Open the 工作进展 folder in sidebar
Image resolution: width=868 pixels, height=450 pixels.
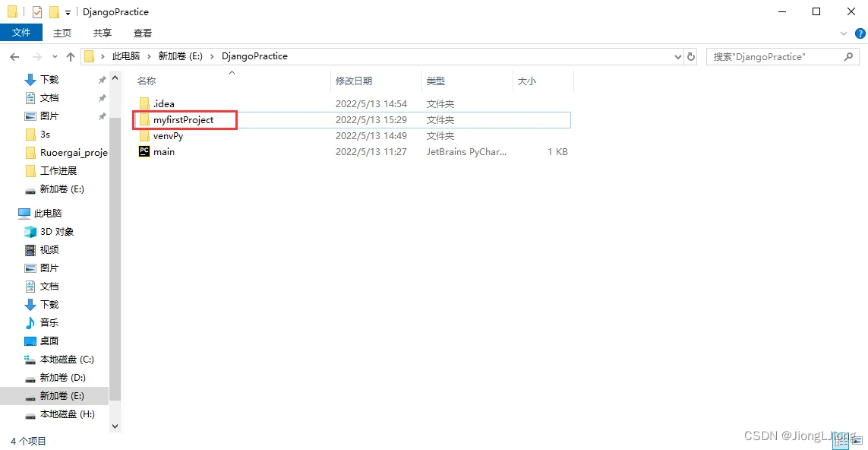pos(58,171)
